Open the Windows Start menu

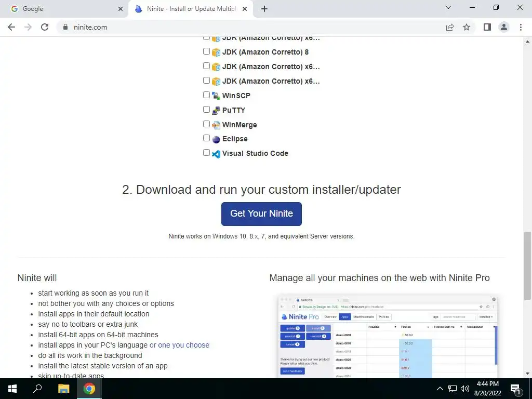12,389
